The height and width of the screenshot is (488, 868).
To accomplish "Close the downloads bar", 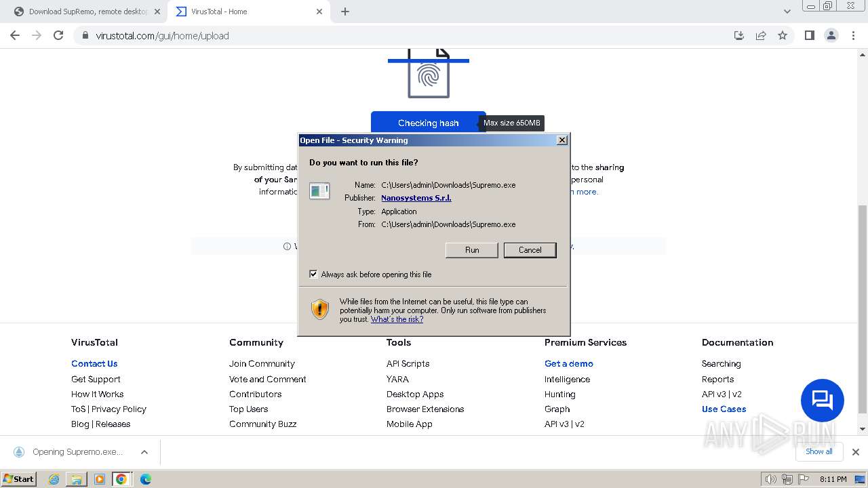I will pos(855,452).
